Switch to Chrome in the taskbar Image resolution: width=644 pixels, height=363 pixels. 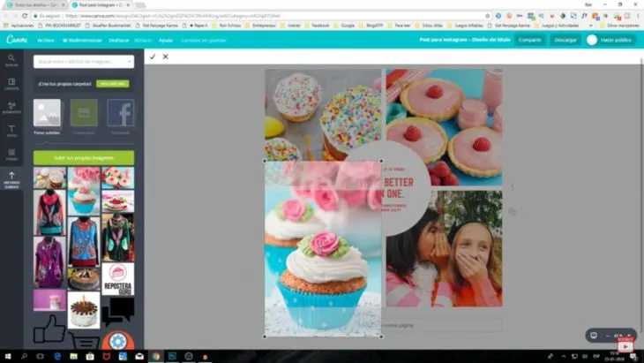coord(155,357)
